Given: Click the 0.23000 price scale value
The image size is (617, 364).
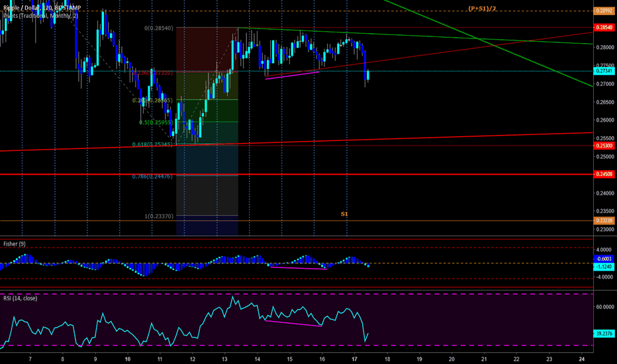Looking at the screenshot, I should click(605, 230).
